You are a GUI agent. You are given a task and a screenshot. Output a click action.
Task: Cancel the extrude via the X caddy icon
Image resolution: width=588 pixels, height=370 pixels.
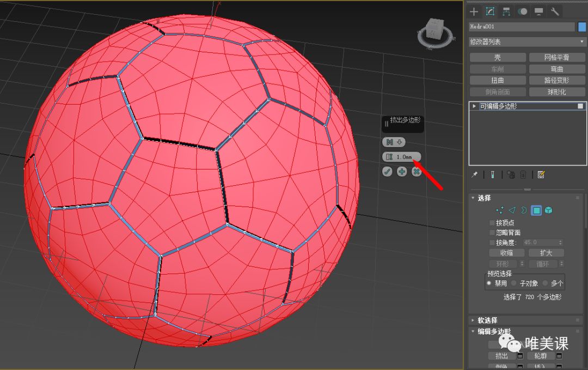click(416, 171)
